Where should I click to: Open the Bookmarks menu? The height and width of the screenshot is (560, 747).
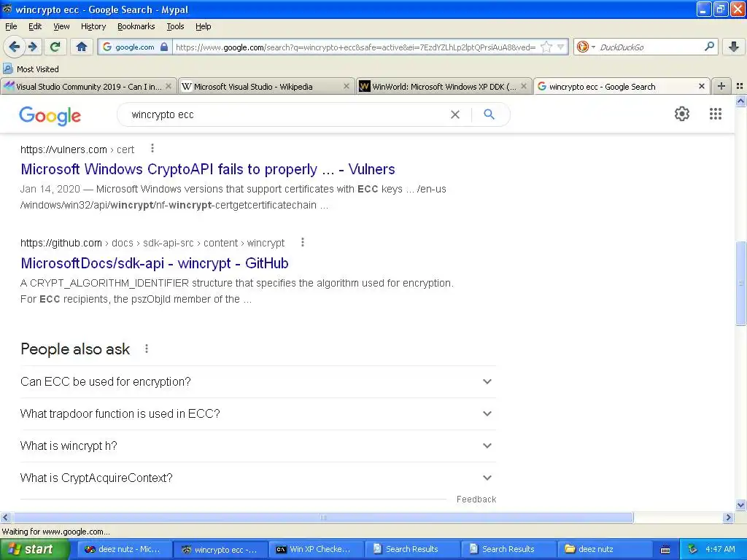click(x=136, y=26)
